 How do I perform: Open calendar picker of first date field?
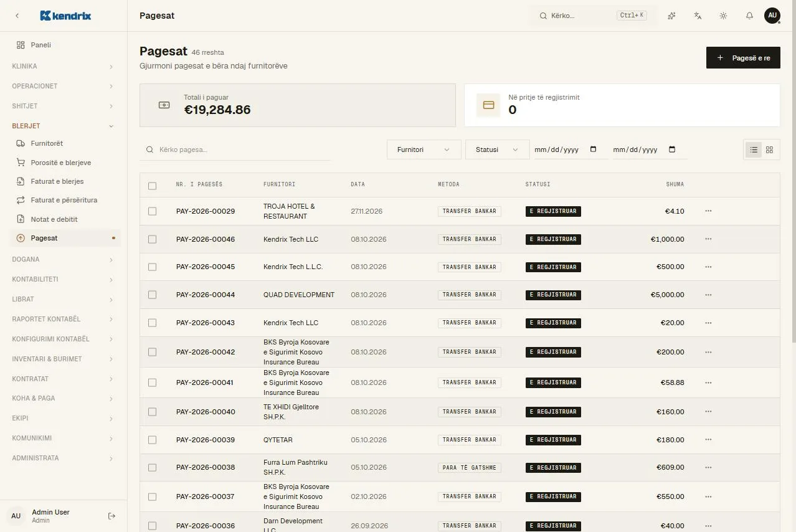(593, 150)
